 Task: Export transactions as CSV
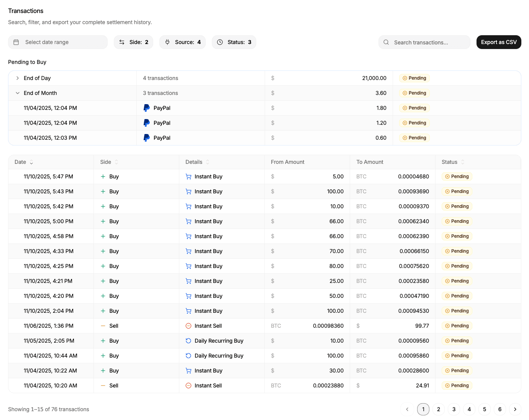(498, 42)
